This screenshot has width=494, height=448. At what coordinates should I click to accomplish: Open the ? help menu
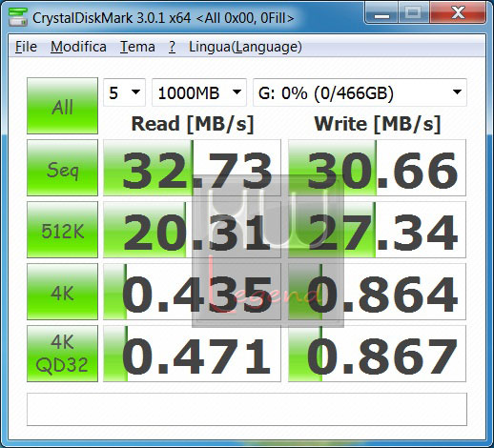[x=172, y=47]
